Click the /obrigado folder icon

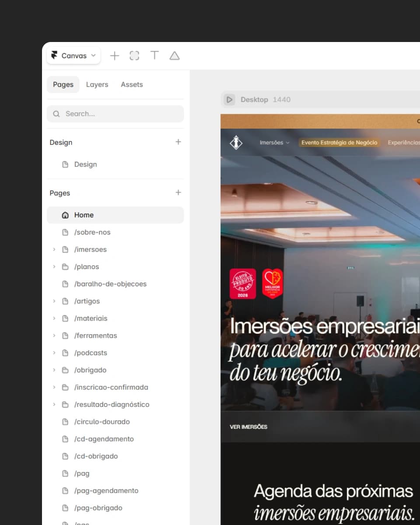coord(65,370)
